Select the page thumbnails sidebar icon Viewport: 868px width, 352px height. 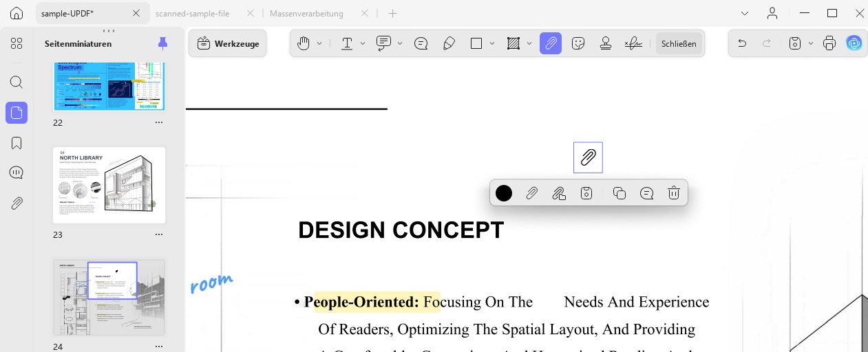17,113
